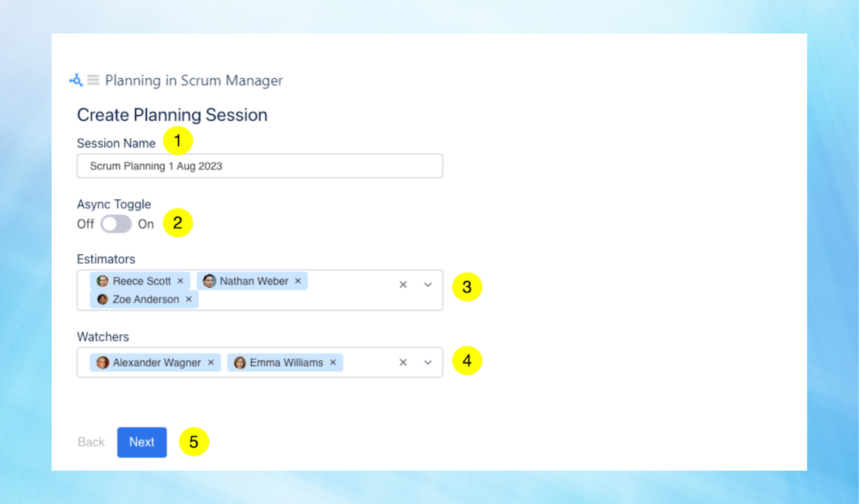
Task: Open Planning in Scrum Manager menu
Action: (94, 80)
